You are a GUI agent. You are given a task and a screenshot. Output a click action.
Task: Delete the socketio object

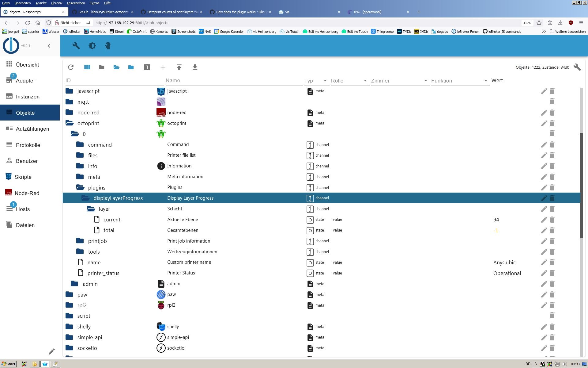coord(552,348)
